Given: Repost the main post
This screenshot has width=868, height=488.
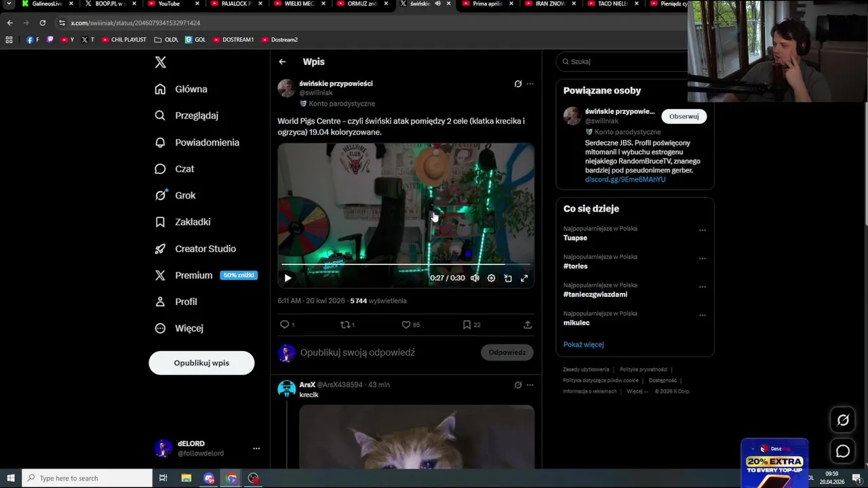Looking at the screenshot, I should [x=346, y=325].
